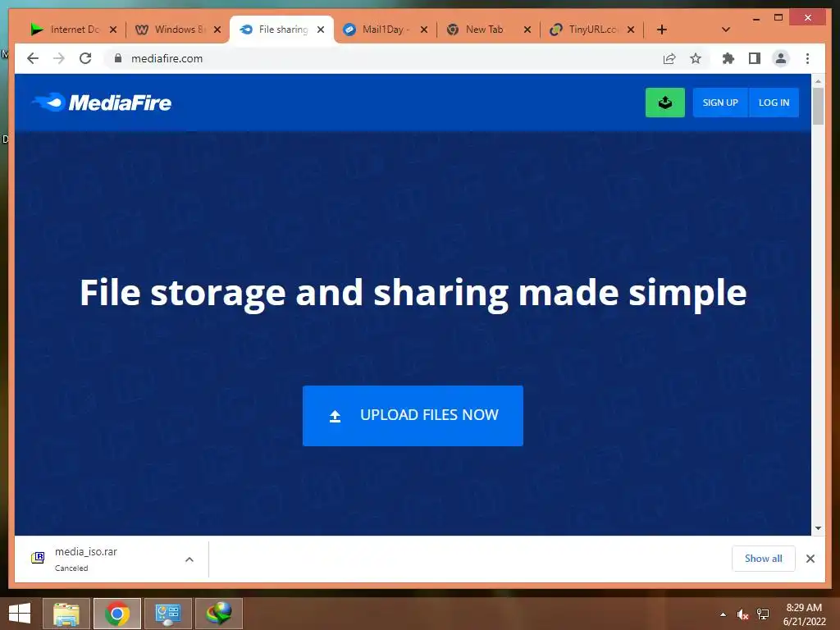Open the SIGN UP page
Viewport: 840px width, 630px height.
tap(720, 103)
